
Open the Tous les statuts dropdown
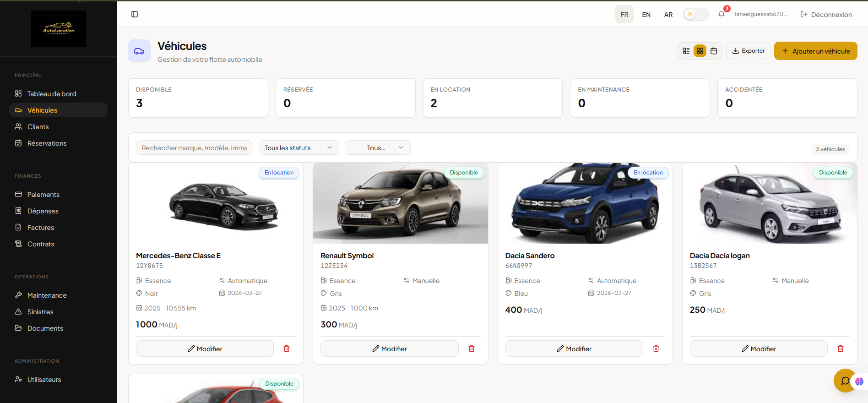(298, 147)
